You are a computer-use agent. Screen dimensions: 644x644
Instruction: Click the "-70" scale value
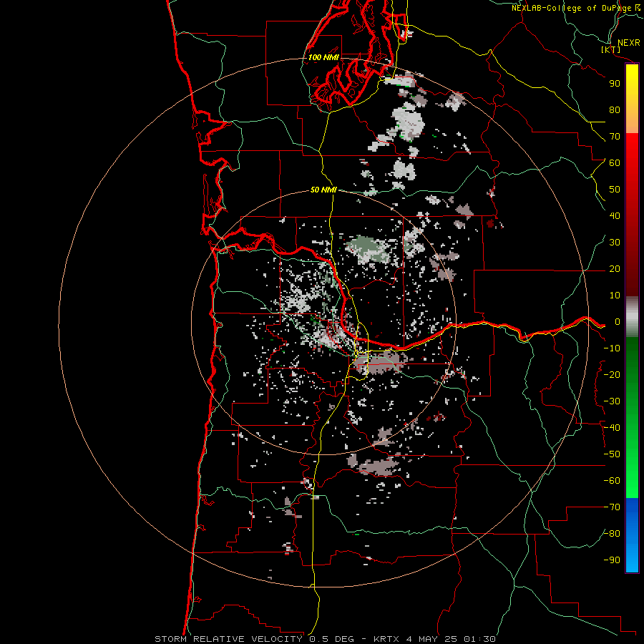(612, 507)
